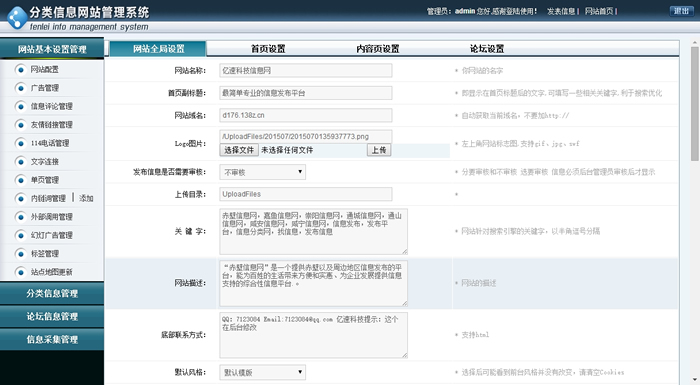700x385 pixels.
Task: Click resize handle of 底部联系方式 textarea
Action: point(404,355)
